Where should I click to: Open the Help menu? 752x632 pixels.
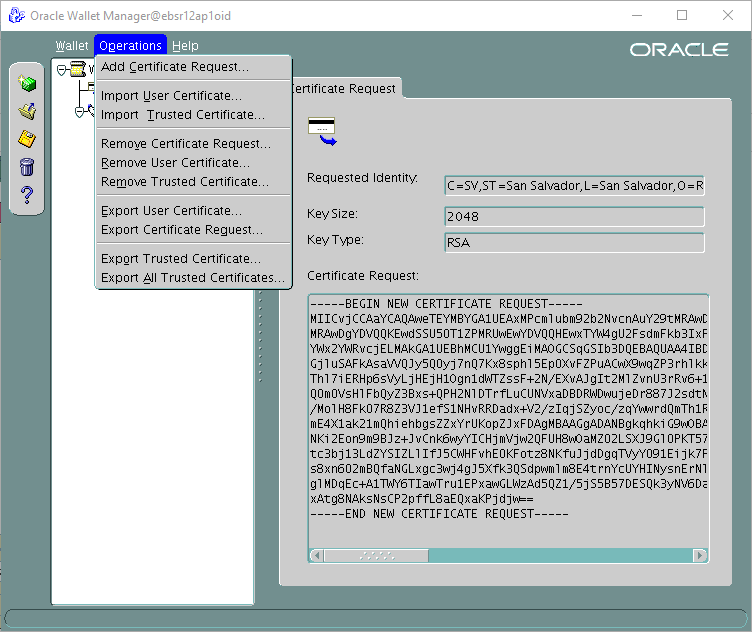point(185,46)
